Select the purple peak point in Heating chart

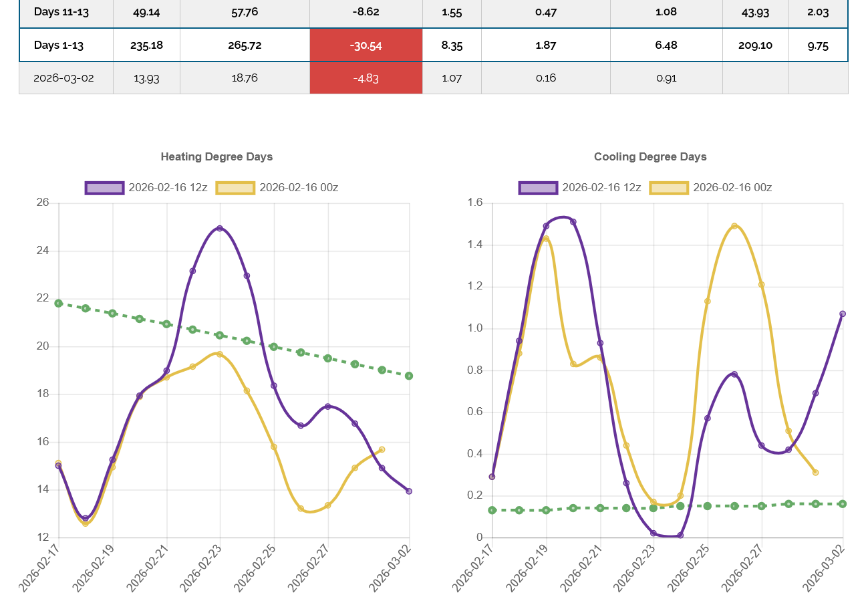[220, 229]
